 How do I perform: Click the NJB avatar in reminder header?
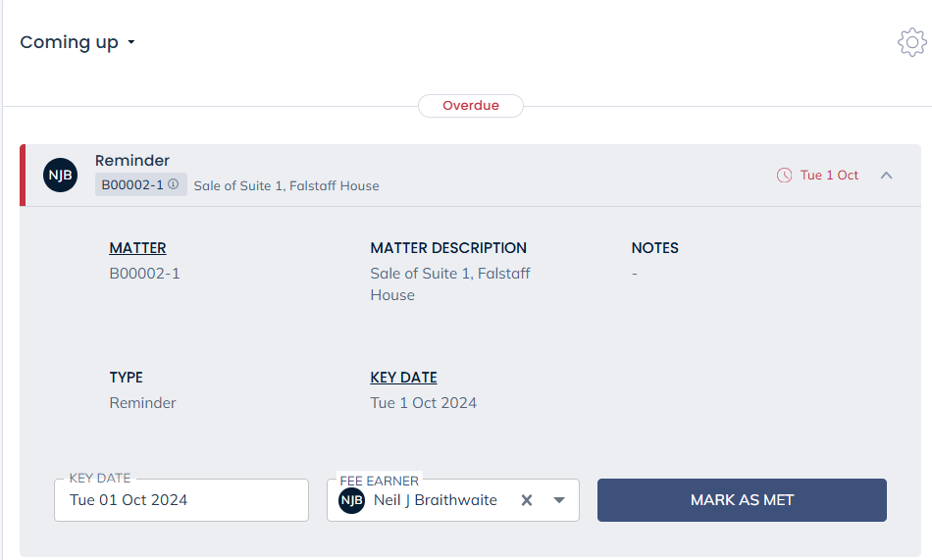(60, 176)
